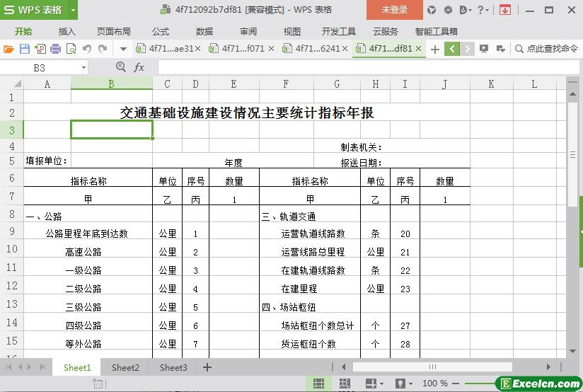The height and width of the screenshot is (392, 583).
Task: Open the WPS 表格 application menu arrow
Action: 74,10
